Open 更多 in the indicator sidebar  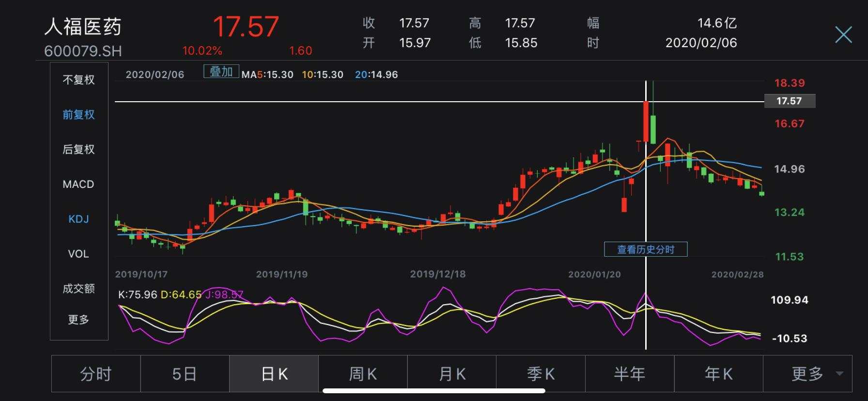pos(78,320)
